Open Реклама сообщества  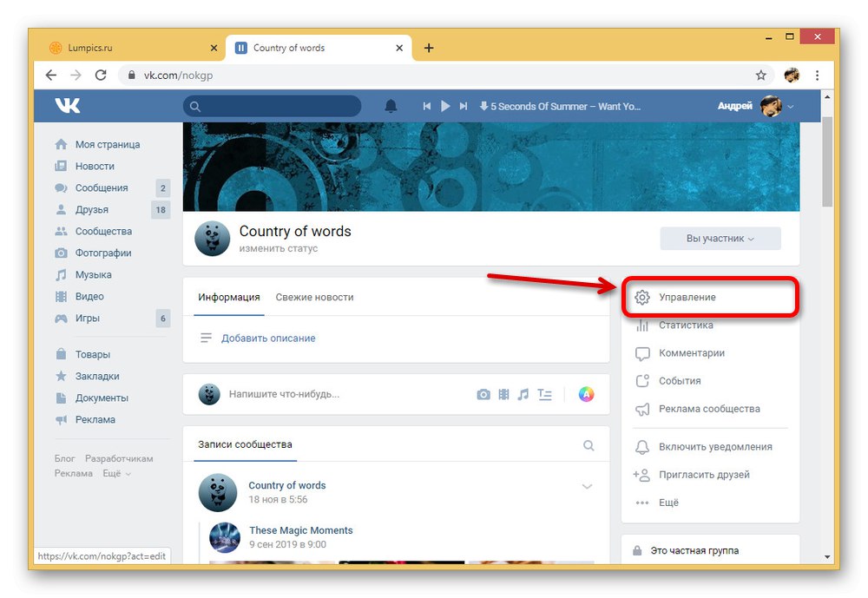click(x=709, y=409)
